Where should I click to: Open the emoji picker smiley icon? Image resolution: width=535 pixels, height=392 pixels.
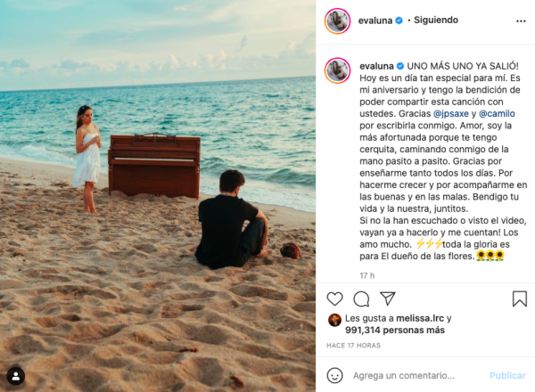click(334, 375)
